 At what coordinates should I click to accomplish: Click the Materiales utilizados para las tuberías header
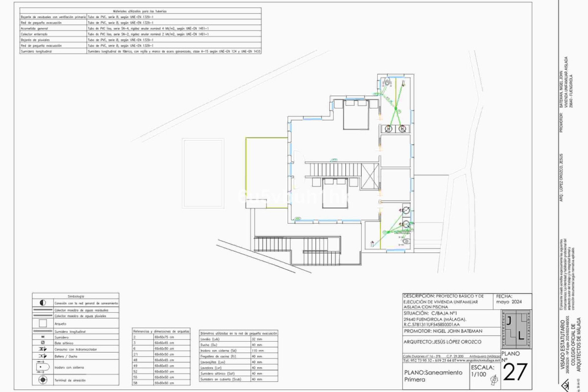tap(139, 11)
